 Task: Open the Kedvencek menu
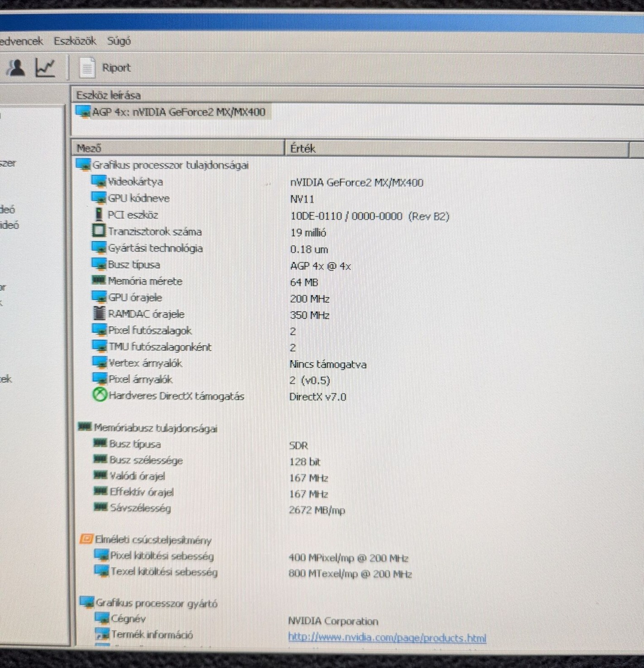pyautogui.click(x=21, y=41)
